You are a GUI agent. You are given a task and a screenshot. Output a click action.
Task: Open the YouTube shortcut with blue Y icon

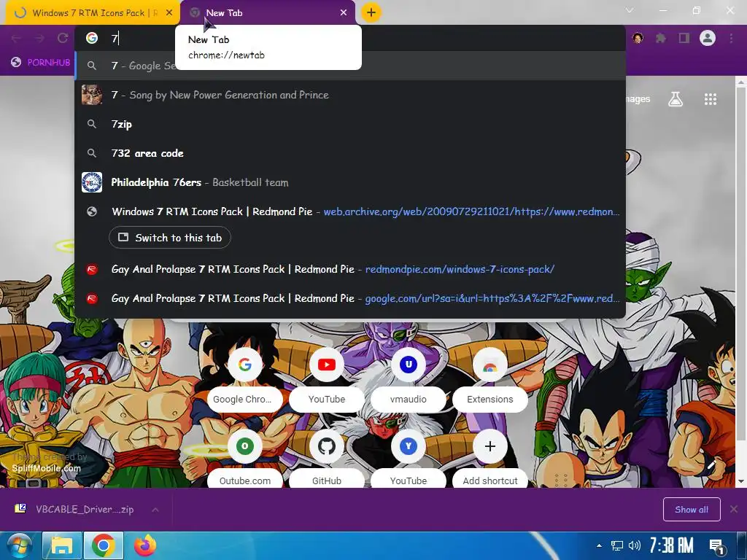409,459
